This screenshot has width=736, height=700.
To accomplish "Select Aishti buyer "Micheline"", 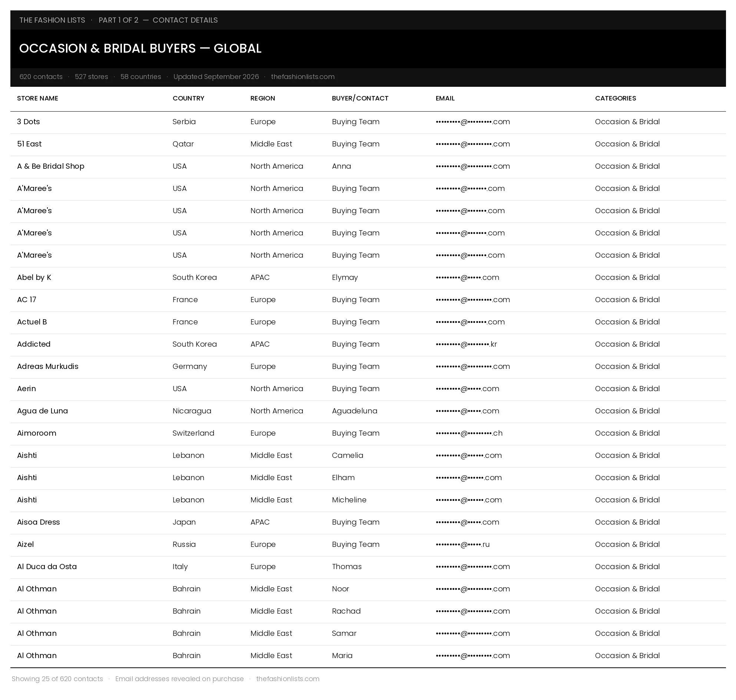I will pyautogui.click(x=349, y=500).
